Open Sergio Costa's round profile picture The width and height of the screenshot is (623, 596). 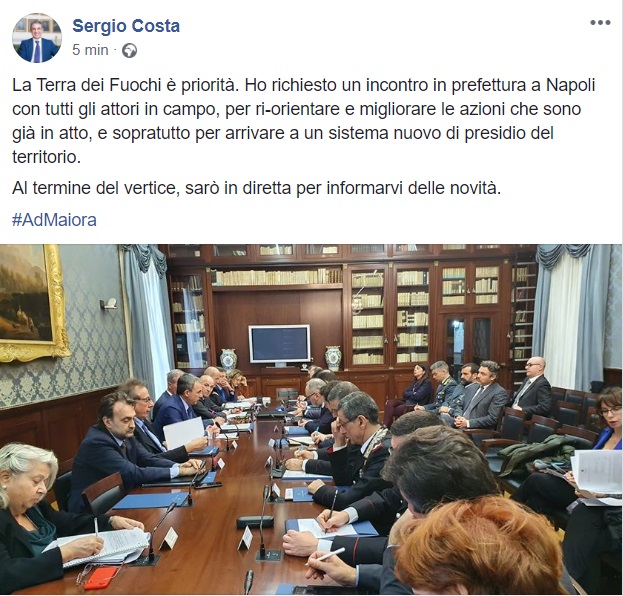pos(37,38)
